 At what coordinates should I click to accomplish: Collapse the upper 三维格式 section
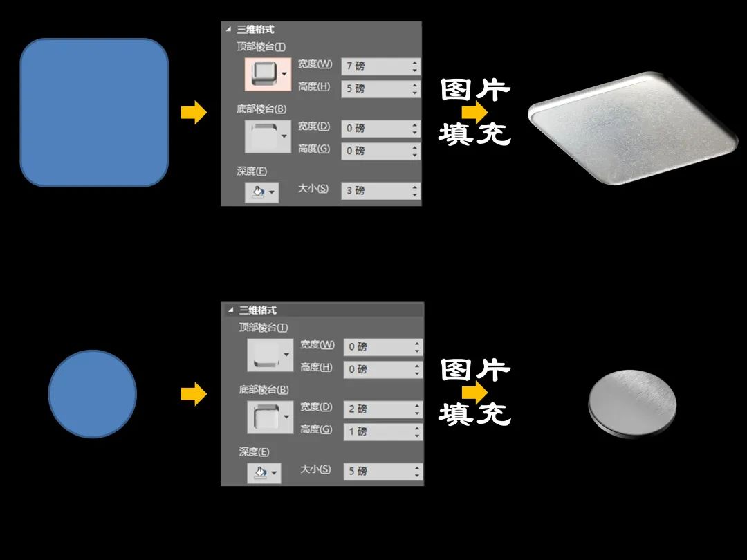pyautogui.click(x=229, y=30)
